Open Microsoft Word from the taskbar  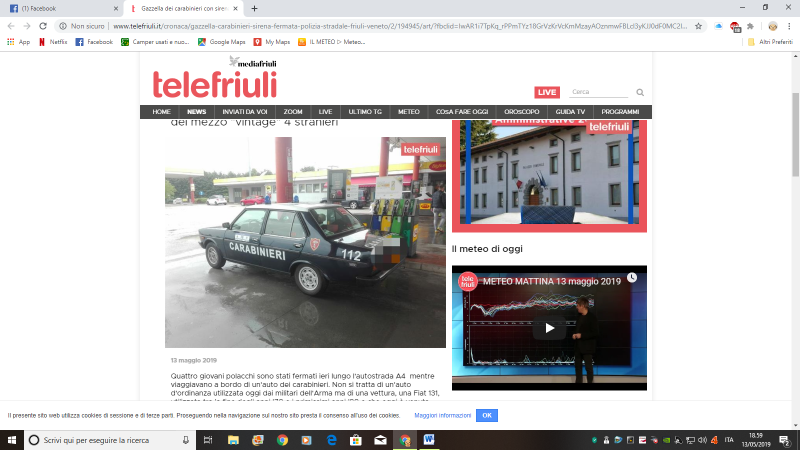[429, 440]
